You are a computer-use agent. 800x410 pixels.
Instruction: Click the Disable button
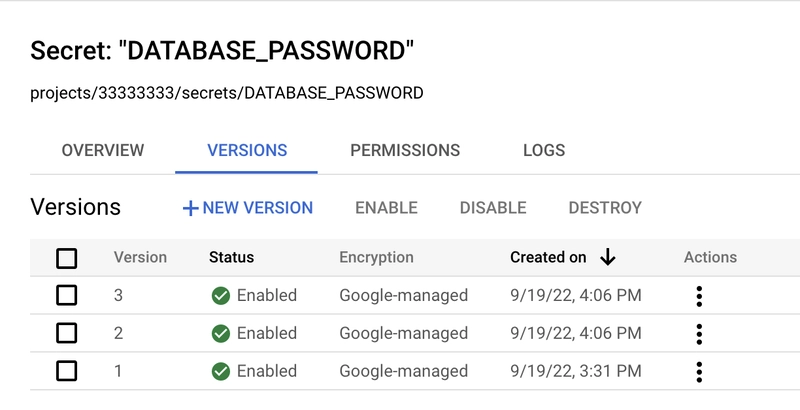pyautogui.click(x=493, y=208)
